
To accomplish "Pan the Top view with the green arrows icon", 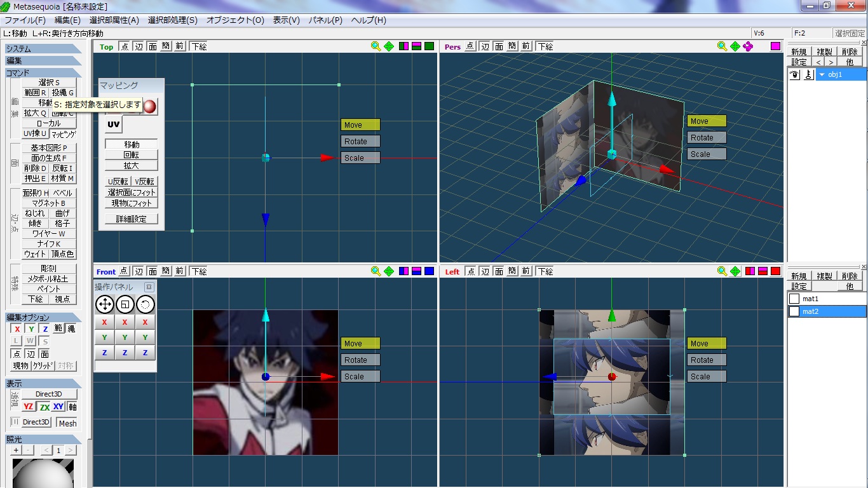I will [389, 46].
